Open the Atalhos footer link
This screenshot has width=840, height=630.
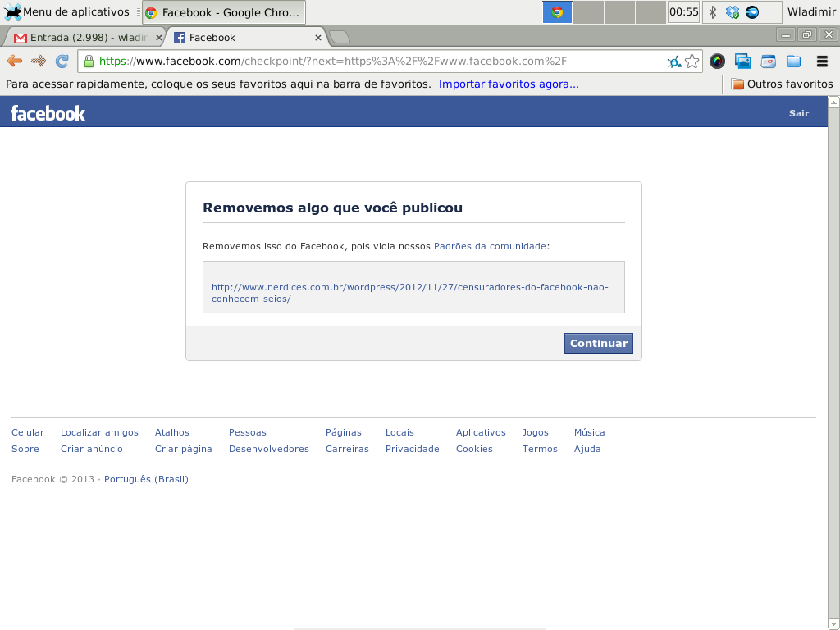(x=172, y=432)
